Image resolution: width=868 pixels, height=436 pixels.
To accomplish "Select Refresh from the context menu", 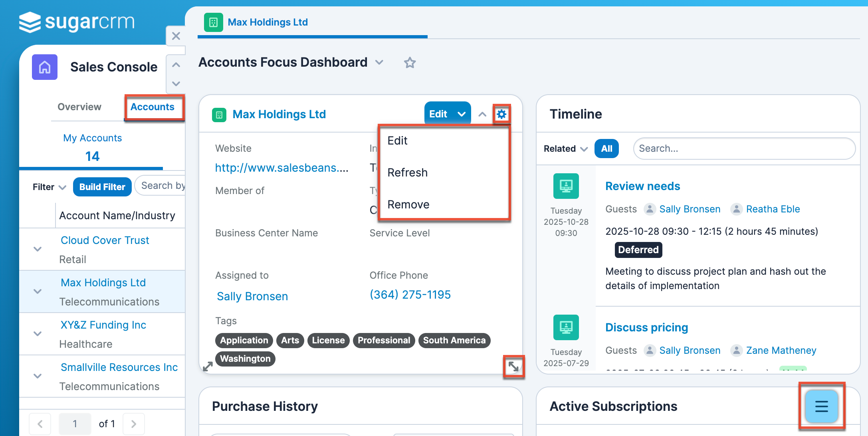I will [x=407, y=172].
